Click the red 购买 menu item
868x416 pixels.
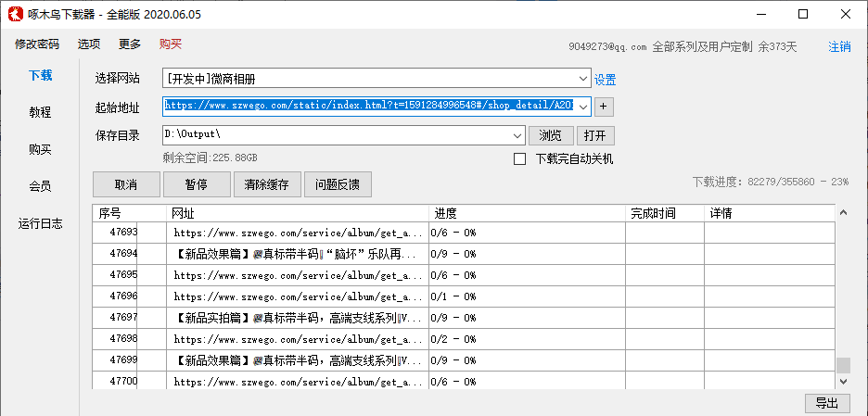coord(171,44)
